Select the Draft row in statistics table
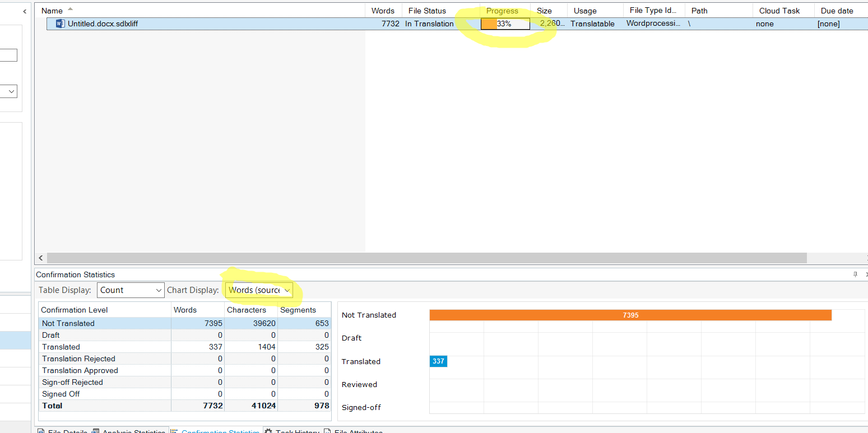Viewport: 868px width, 433px height. pyautogui.click(x=185, y=335)
